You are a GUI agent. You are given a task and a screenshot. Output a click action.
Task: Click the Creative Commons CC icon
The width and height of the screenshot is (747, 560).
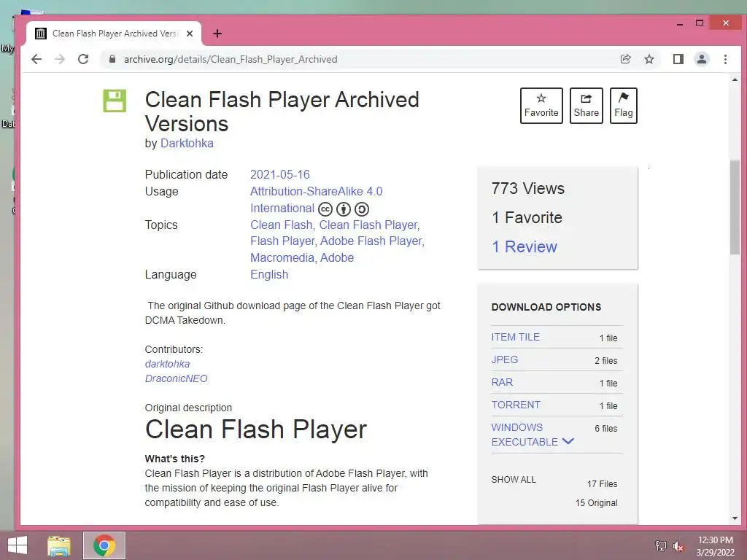325,209
